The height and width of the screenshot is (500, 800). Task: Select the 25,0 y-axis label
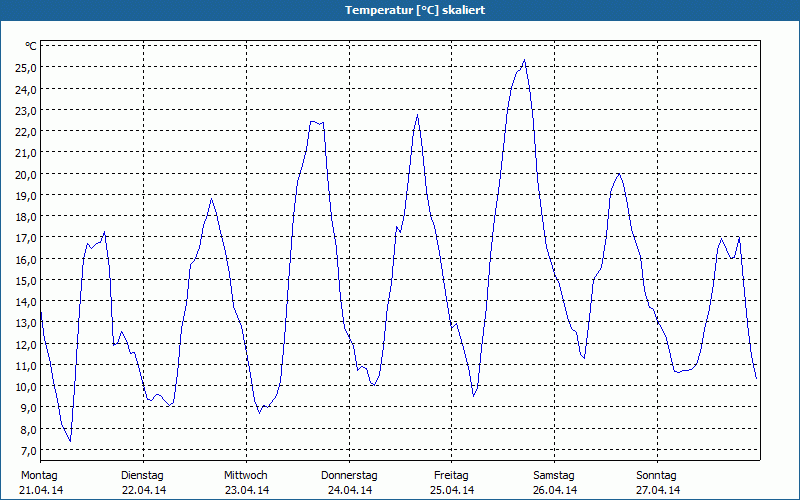[26, 67]
